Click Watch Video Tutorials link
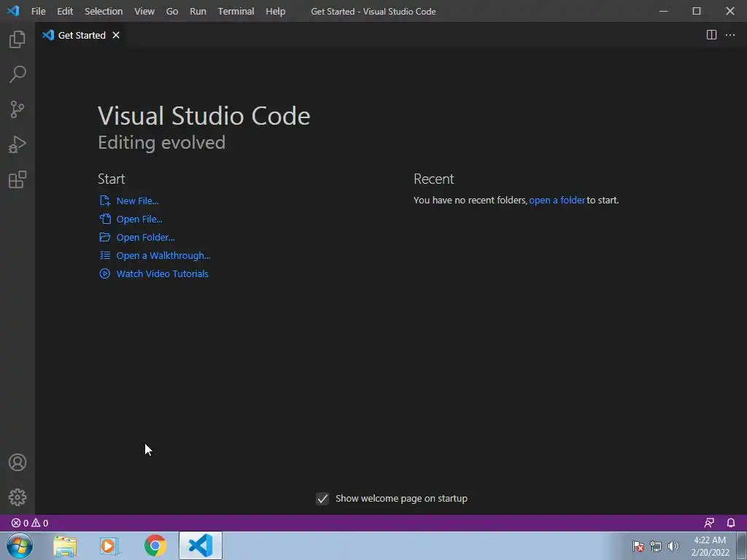The height and width of the screenshot is (560, 747). (x=163, y=274)
